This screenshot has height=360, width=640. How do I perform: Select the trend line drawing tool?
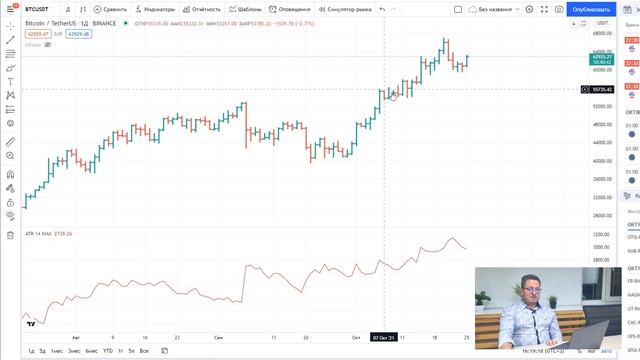pos(11,40)
